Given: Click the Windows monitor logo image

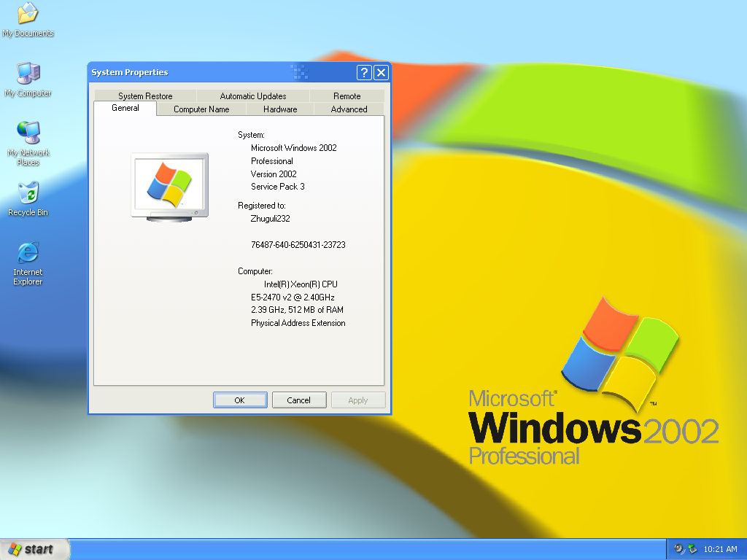Looking at the screenshot, I should click(169, 187).
